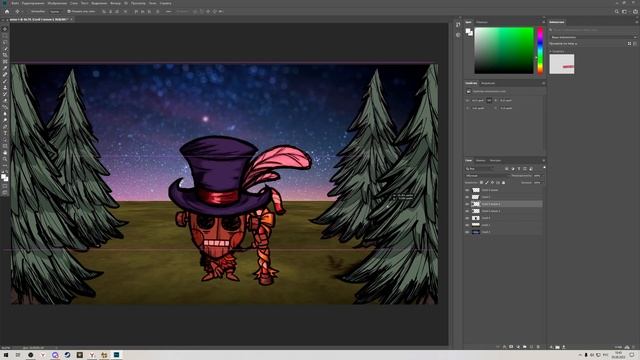Image resolution: width=640 pixels, height=360 pixels.
Task: Open the Layers panel flyout menu
Action: pos(543,160)
